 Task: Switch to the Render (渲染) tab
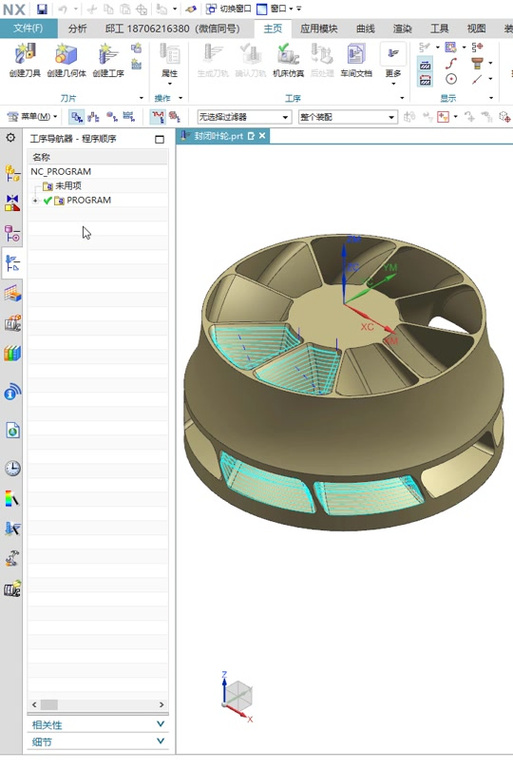point(402,28)
